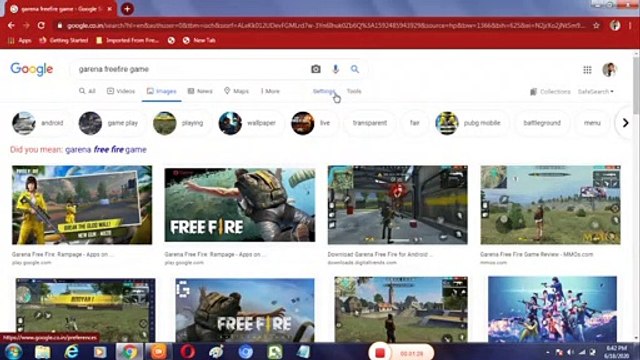Open the second-row FREE FIRE logo thumbnail

[245, 310]
